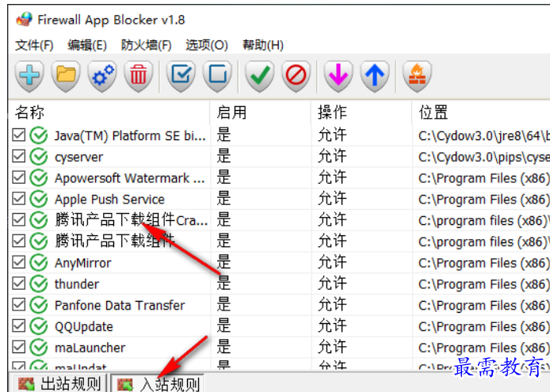Click the C:\Cydow3.0\jre8 path cell

point(484,136)
